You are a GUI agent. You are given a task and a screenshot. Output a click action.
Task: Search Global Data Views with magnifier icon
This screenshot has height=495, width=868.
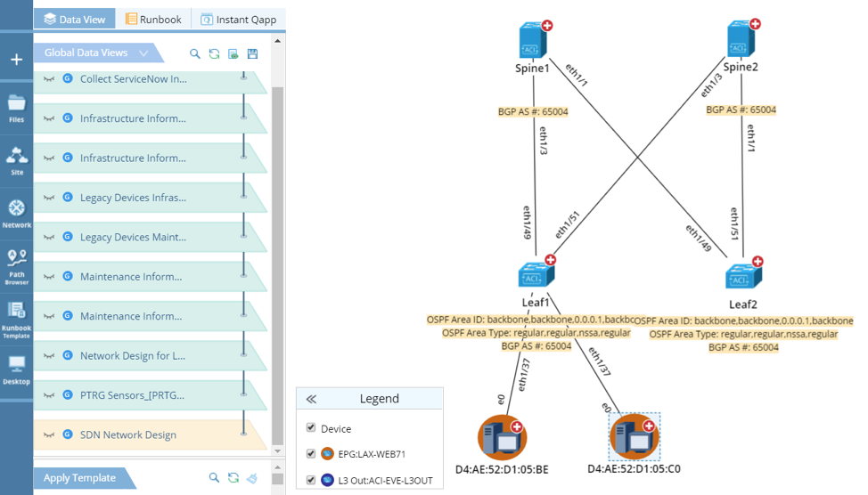click(195, 54)
